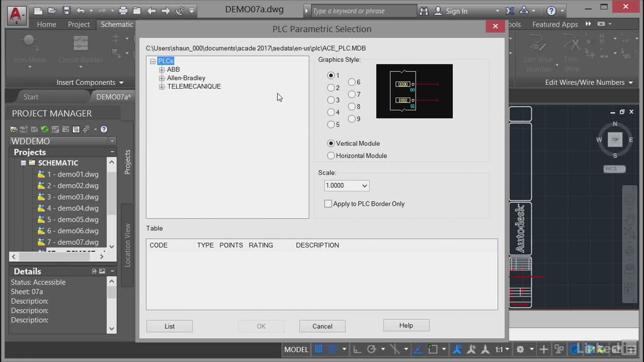Open the Home ribbon tab
644x362 pixels.
tap(46, 24)
